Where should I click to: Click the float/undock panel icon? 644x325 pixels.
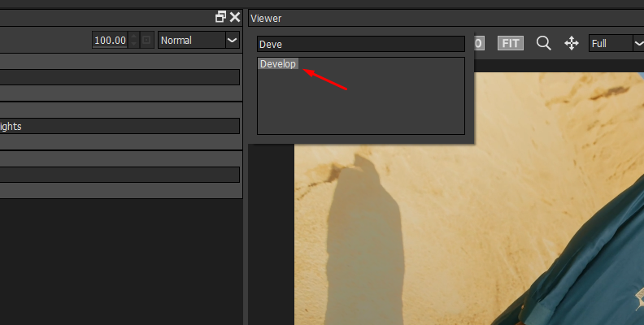[220, 17]
